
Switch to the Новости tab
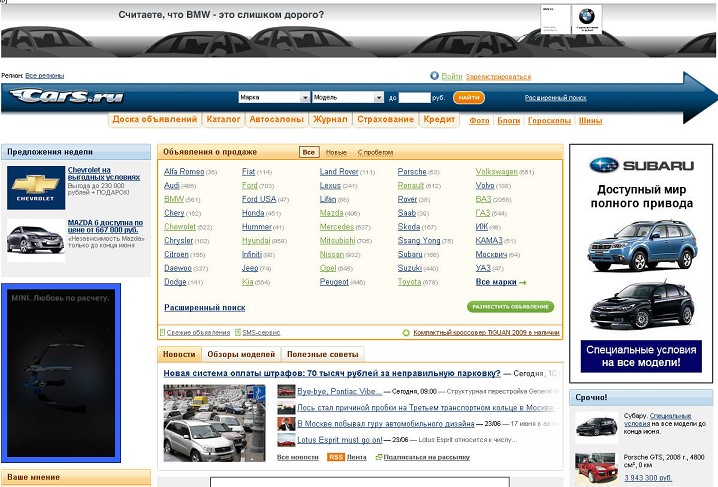(179, 354)
